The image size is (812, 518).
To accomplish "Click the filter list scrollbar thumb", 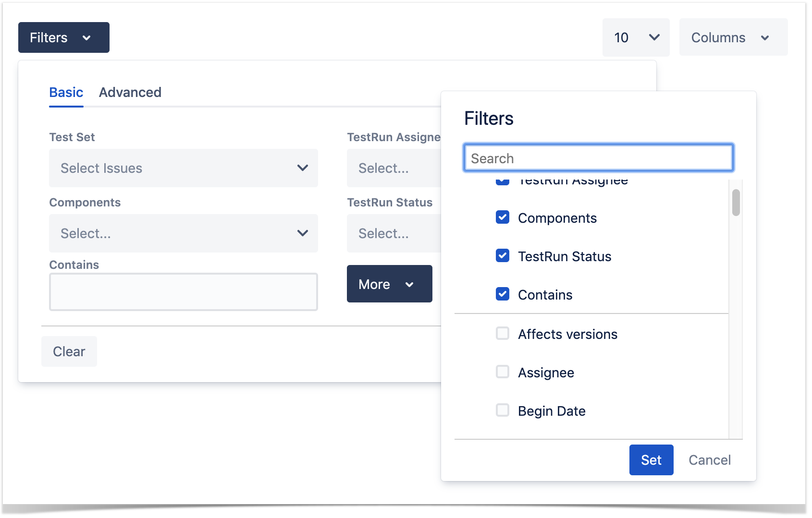I will click(736, 203).
